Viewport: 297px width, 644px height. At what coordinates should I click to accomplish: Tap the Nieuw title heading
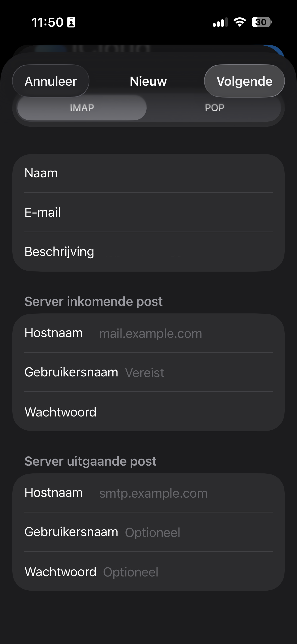pos(148,81)
